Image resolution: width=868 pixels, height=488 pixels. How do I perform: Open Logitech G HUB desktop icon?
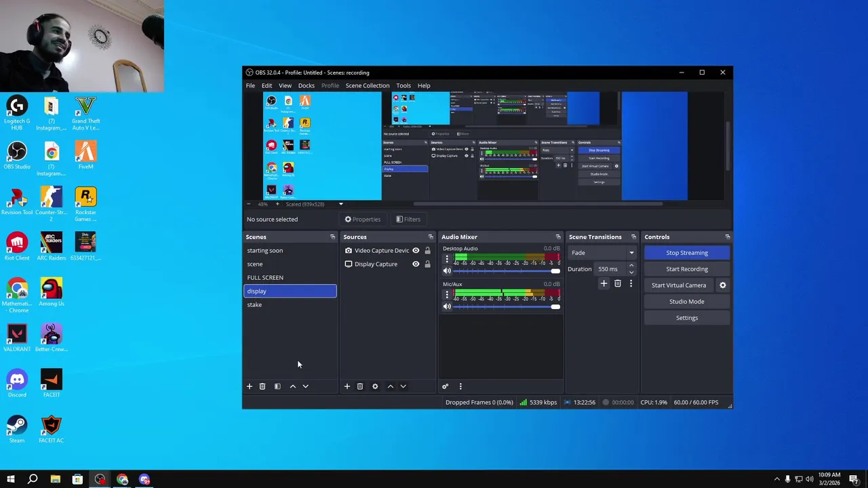17,113
